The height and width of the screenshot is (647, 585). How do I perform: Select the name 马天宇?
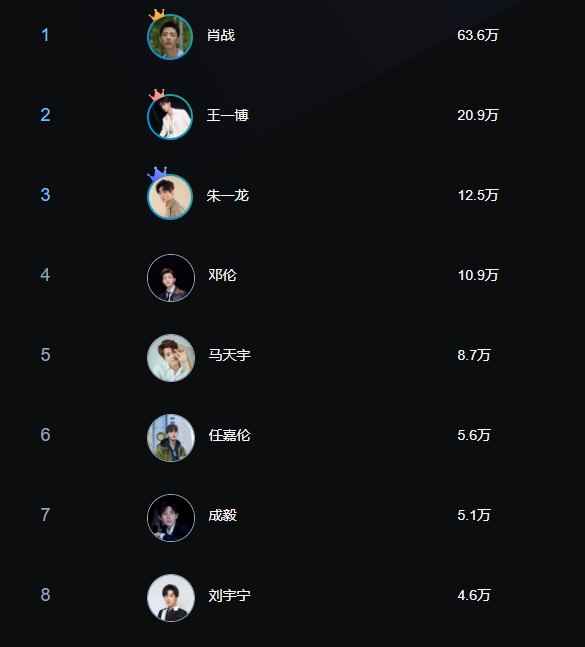(229, 355)
